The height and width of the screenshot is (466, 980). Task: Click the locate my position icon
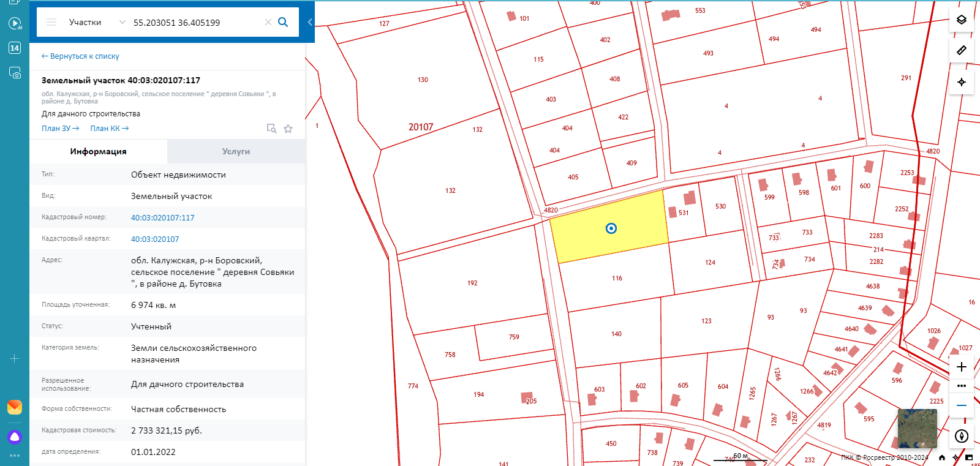[962, 82]
